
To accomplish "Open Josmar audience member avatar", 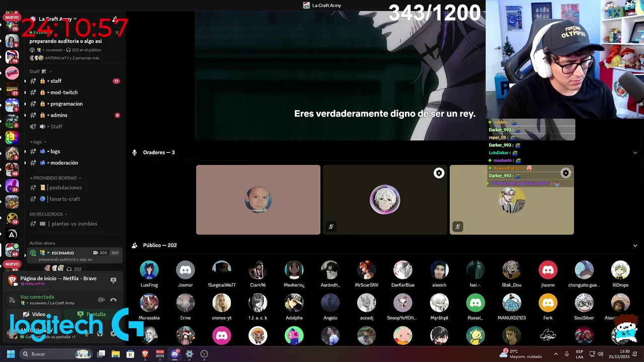I will click(x=185, y=270).
